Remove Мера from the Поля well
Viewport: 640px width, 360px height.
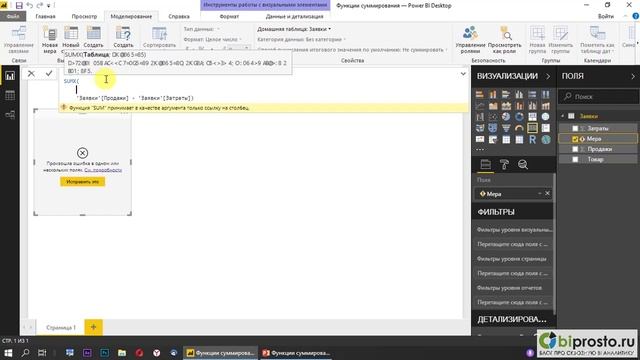tap(547, 193)
